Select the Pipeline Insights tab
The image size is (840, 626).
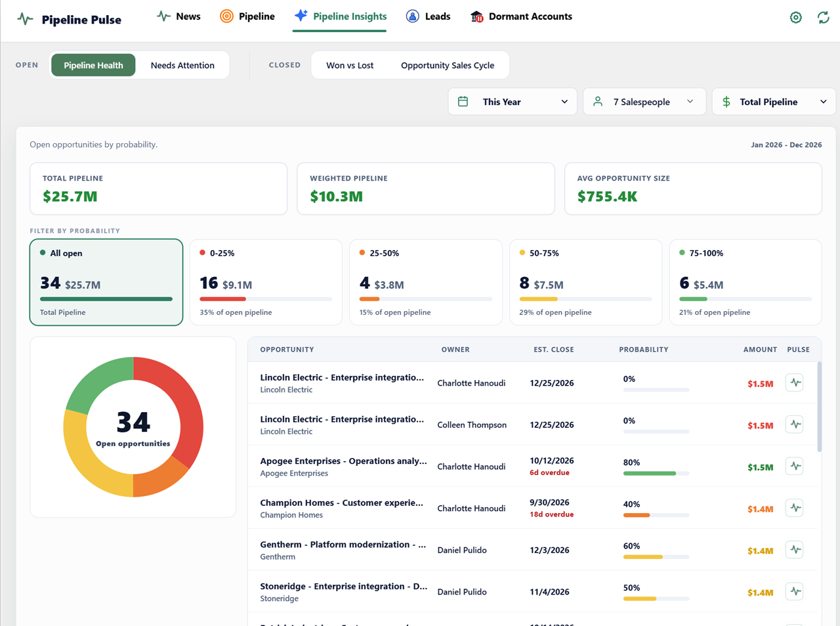coord(340,16)
